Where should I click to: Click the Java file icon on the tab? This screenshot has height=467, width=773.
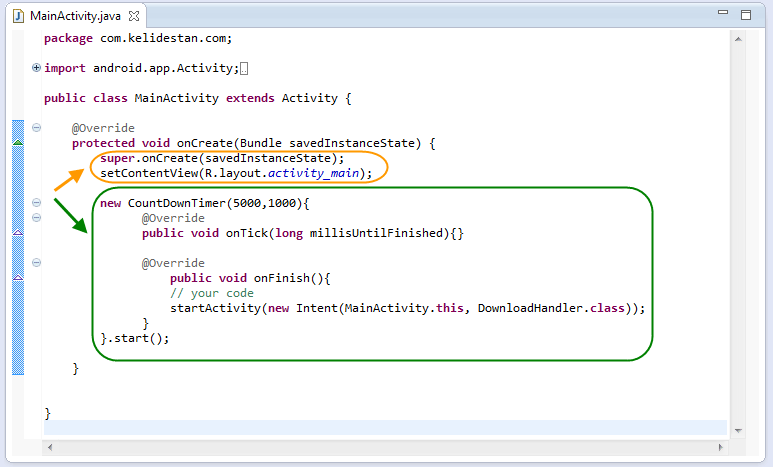(x=18, y=16)
